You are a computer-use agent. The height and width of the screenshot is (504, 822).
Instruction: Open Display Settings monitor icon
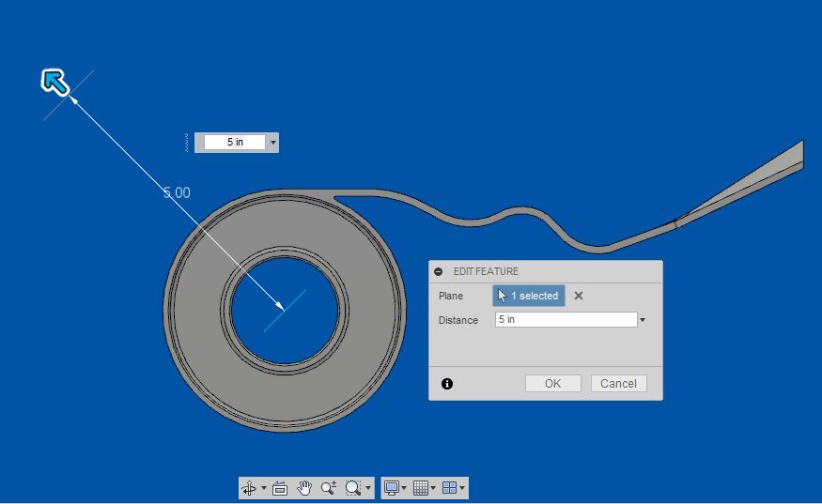pyautogui.click(x=391, y=488)
